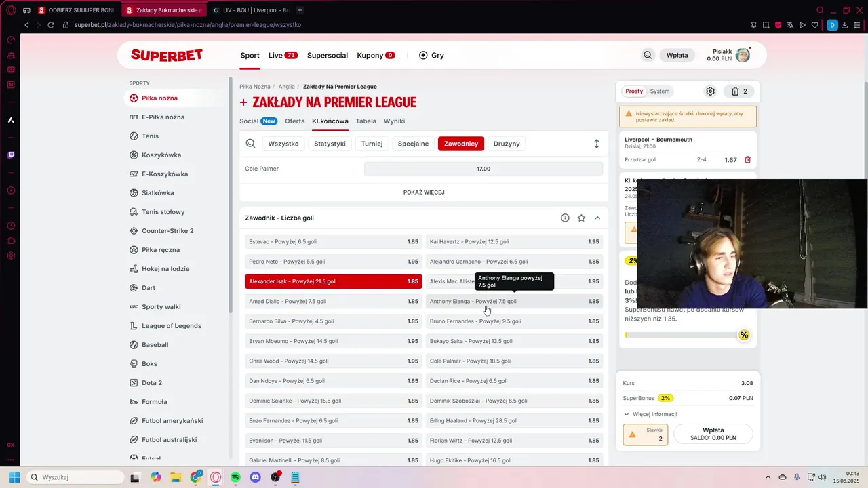
Task: Open Live section with 71 badge
Action: pyautogui.click(x=283, y=55)
